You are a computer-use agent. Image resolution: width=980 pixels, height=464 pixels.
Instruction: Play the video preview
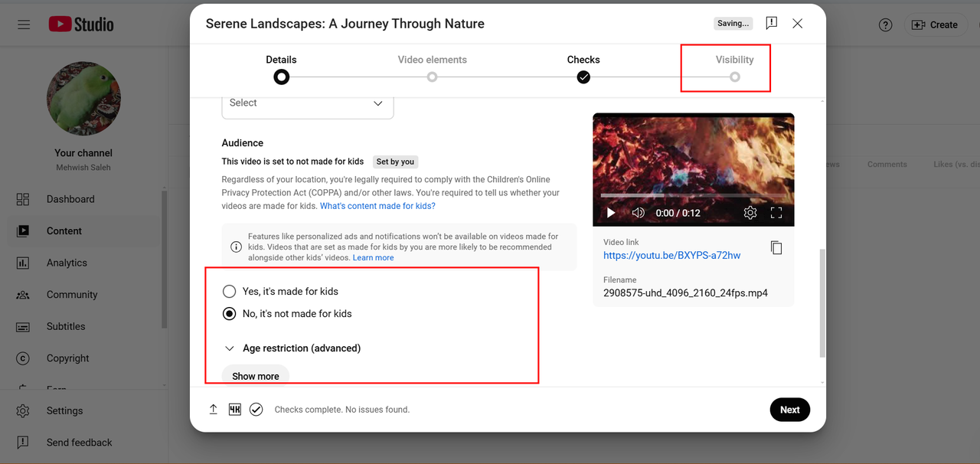point(610,213)
